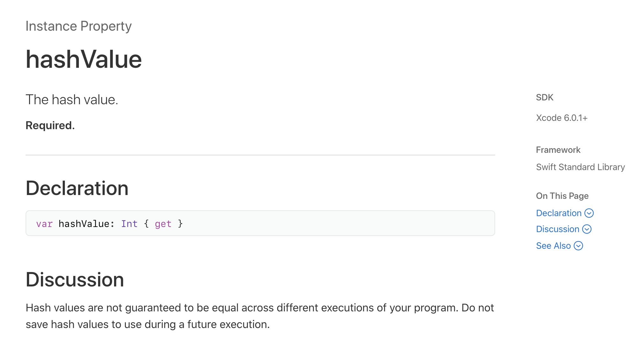The height and width of the screenshot is (344, 644).
Task: Click the hashValue page title
Action: coord(84,59)
